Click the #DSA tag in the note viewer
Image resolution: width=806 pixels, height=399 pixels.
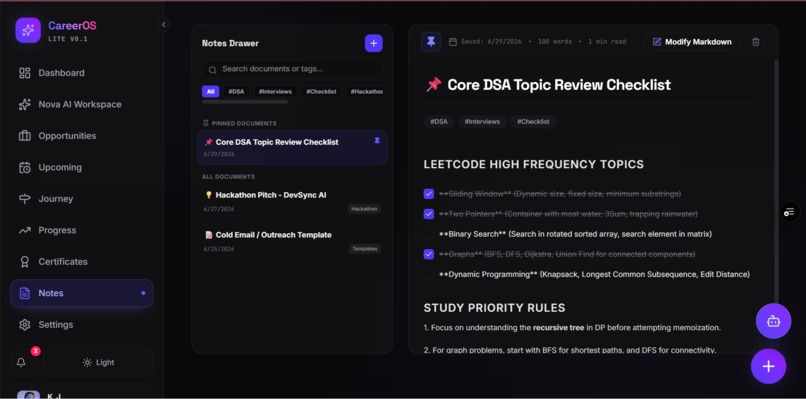(439, 122)
